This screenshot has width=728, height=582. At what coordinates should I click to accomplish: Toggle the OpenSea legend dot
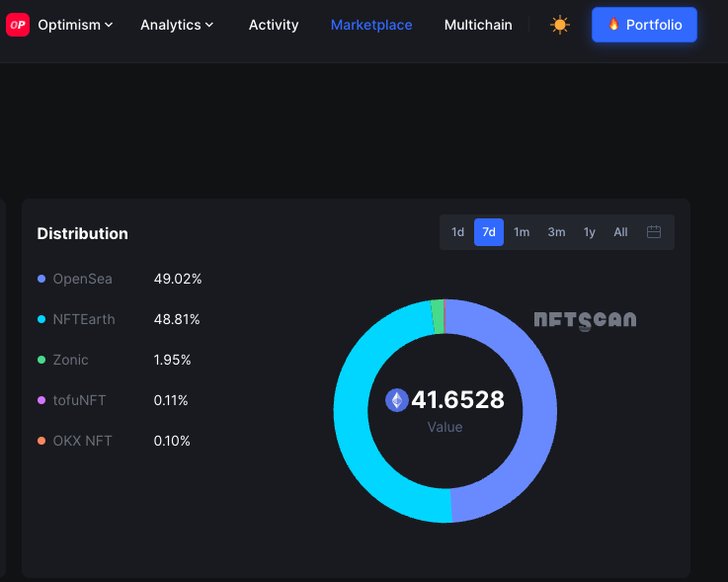pos(41,279)
